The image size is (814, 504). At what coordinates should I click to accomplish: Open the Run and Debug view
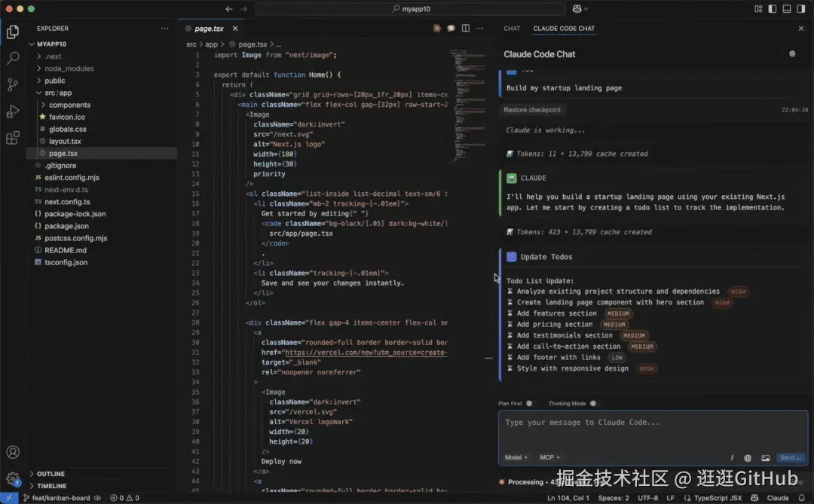pos(13,111)
